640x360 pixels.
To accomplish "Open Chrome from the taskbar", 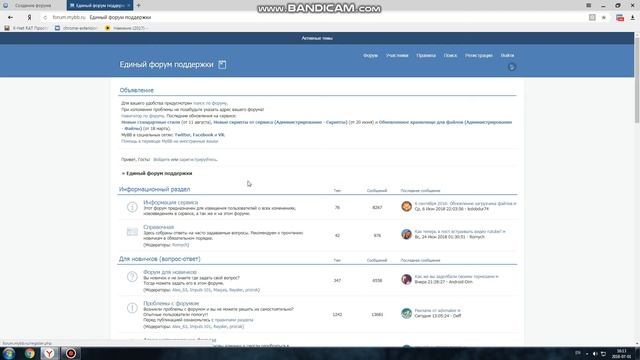I will coord(29,353).
